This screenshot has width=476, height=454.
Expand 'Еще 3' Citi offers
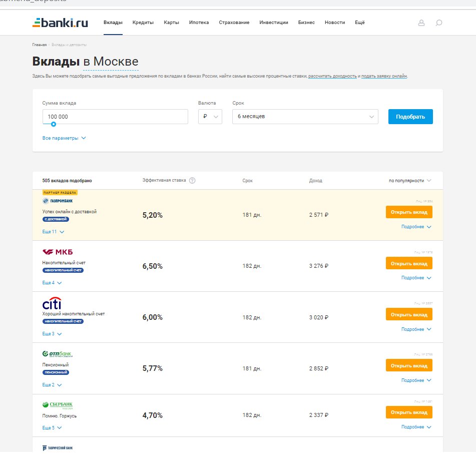point(52,334)
